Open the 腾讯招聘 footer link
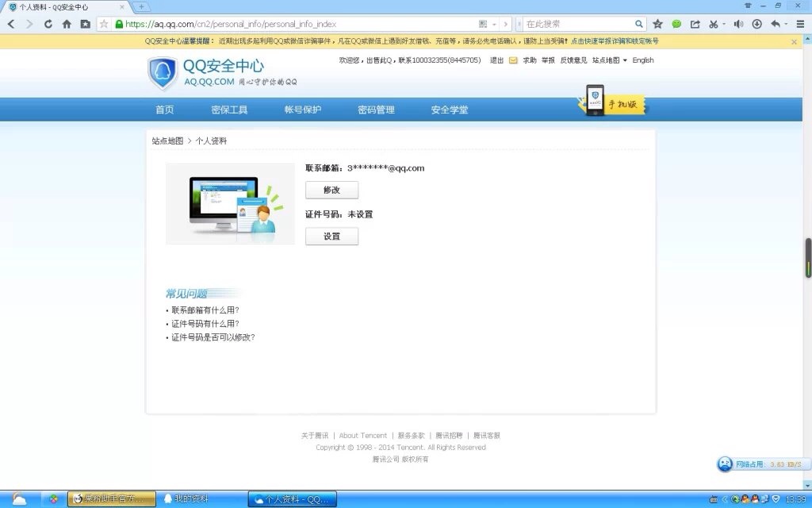 point(449,436)
